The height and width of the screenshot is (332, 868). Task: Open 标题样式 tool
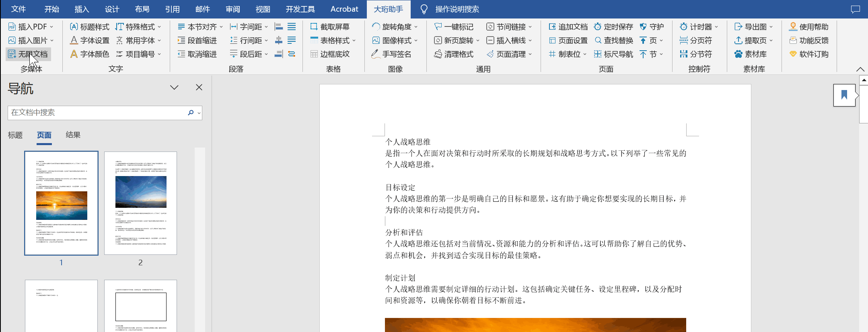click(90, 27)
